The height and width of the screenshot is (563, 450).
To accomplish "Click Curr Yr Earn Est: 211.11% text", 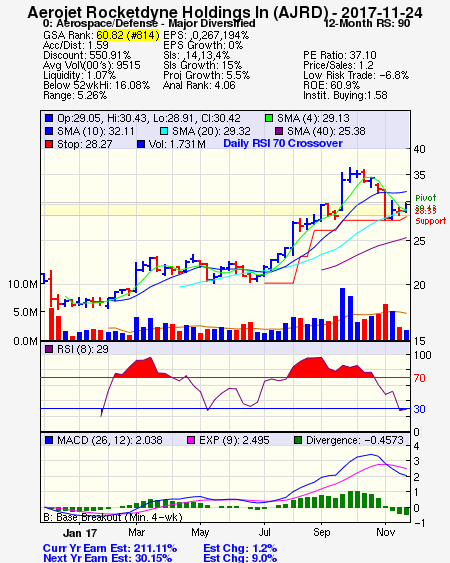I will click(x=110, y=549).
